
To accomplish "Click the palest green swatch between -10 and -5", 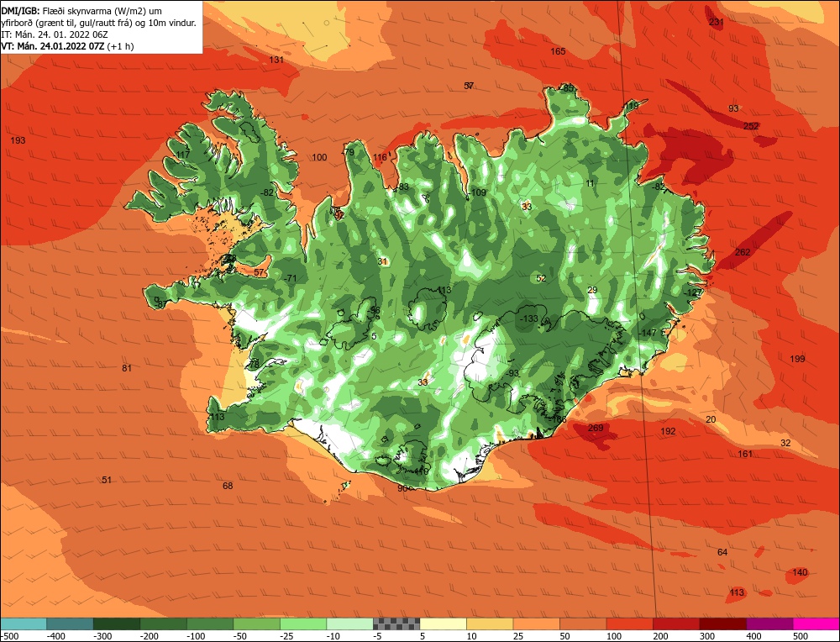I will tap(349, 624).
